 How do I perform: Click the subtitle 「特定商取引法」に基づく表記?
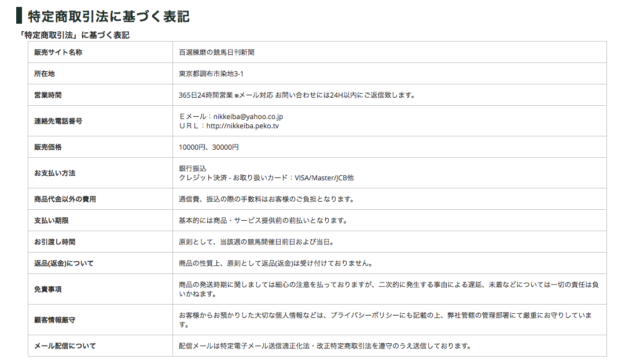click(74, 35)
